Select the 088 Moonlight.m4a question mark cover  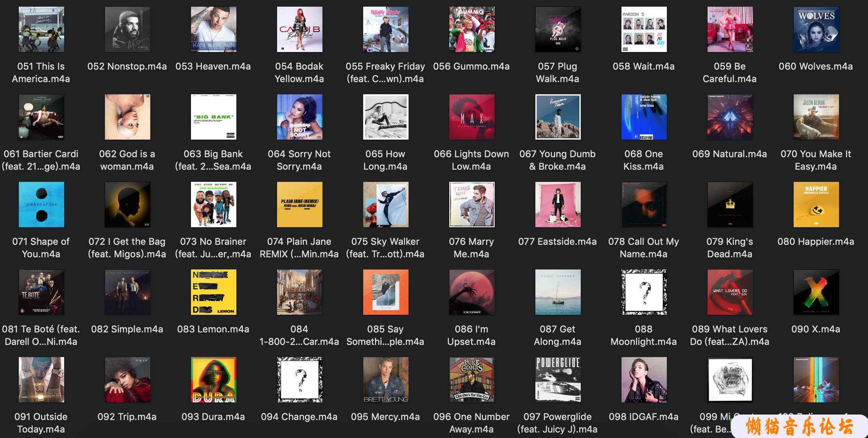click(x=644, y=292)
